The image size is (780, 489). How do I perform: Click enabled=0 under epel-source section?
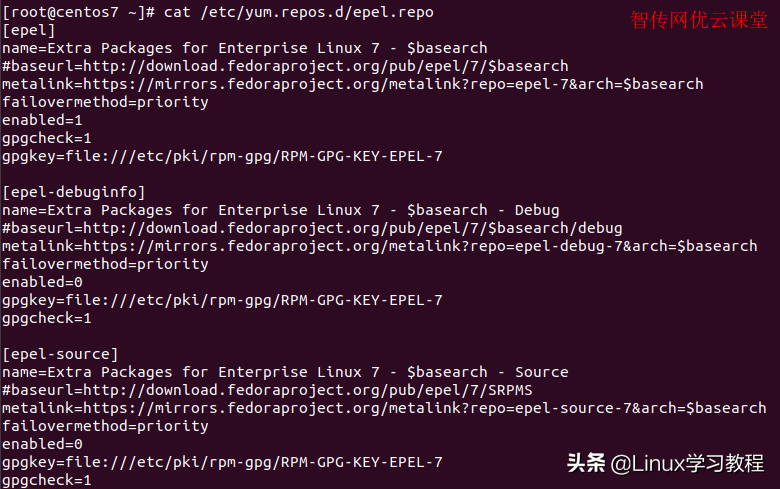click(42, 444)
